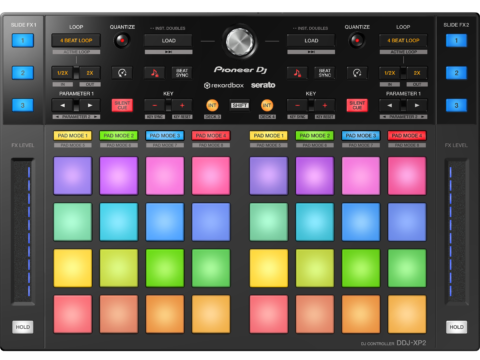Tap the left deck coral-red bottom-row pad
The image size is (480, 360).
72,314
